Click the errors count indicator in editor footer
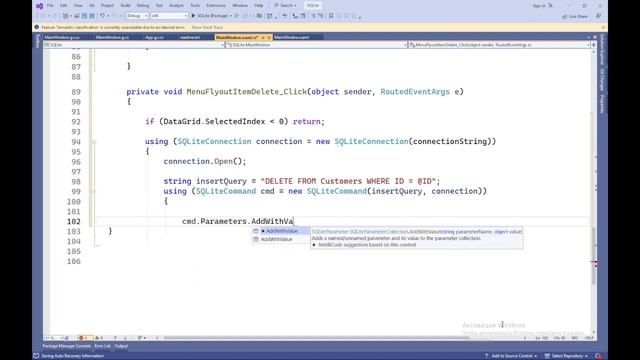Image resolution: width=640 pixels, height=360 pixels. coord(84,338)
